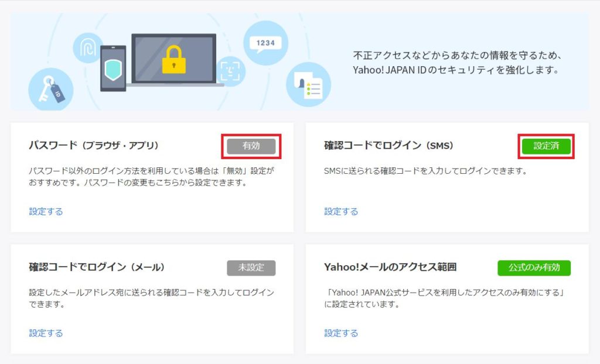Click the smartphone shield icon
This screenshot has height=364, width=600.
(113, 68)
